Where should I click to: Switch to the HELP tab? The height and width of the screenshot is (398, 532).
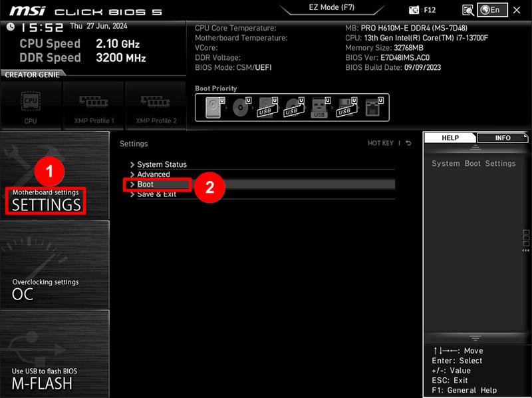point(452,138)
